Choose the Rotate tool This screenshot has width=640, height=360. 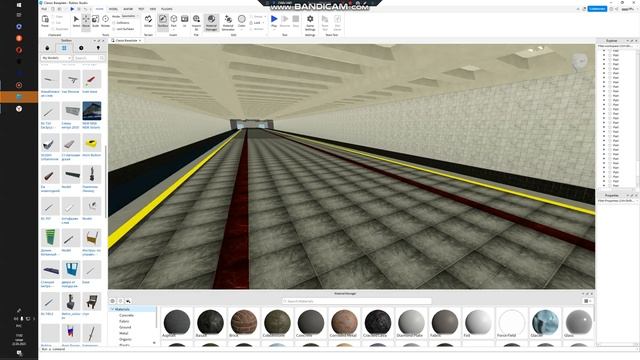(105, 21)
